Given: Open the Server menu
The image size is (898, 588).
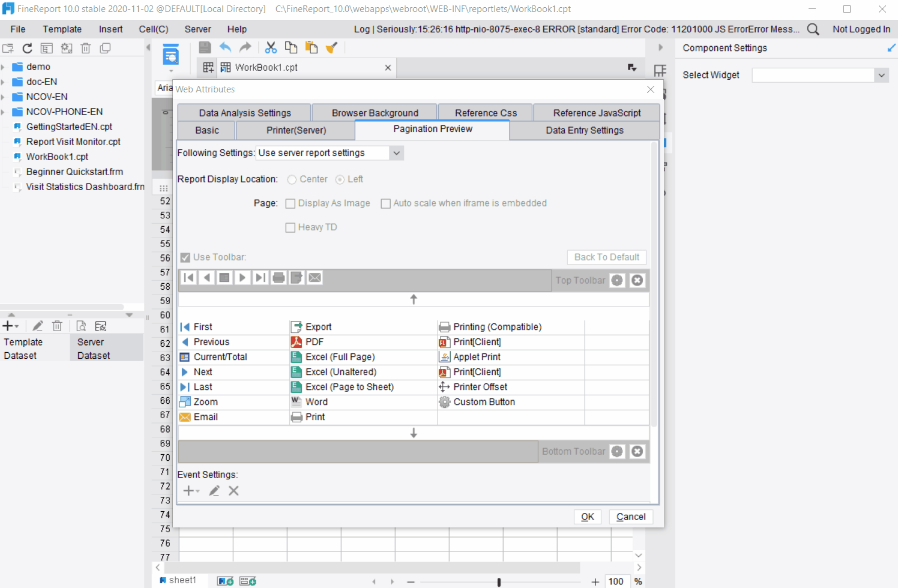Looking at the screenshot, I should click(x=197, y=29).
